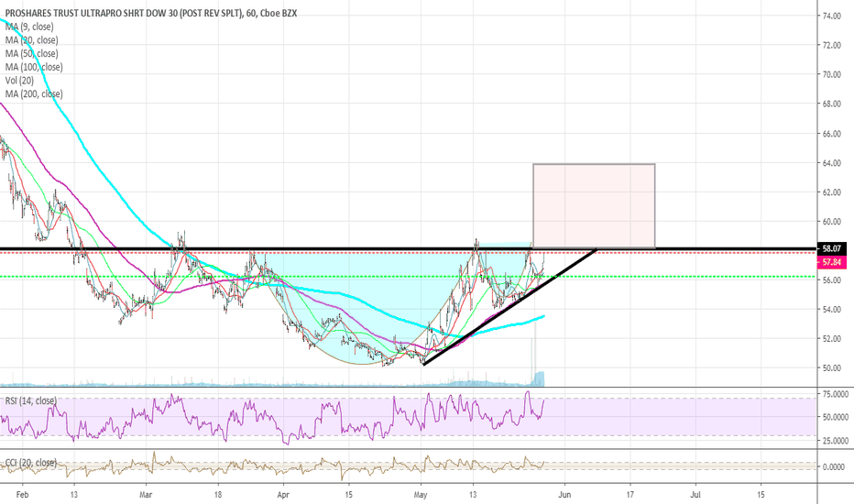Viewport: 854px width, 504px height.
Task: Select the MA (200, close) indicator label
Action: (34, 93)
